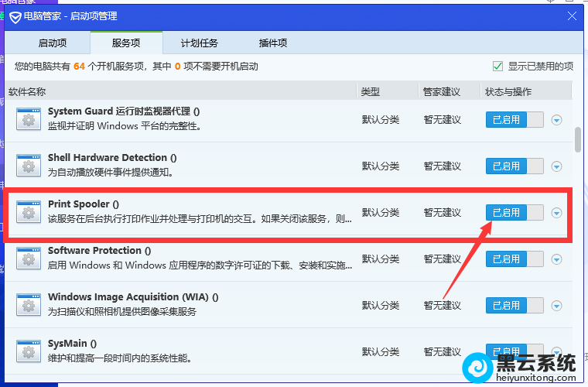This screenshot has height=387, width=588.
Task: Click the Software Protection 启用 Windows 数字许可证 description
Action: coord(200,265)
